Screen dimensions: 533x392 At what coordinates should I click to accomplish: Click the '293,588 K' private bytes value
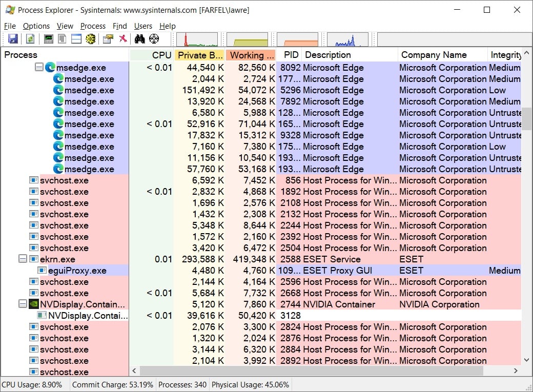[x=203, y=259]
